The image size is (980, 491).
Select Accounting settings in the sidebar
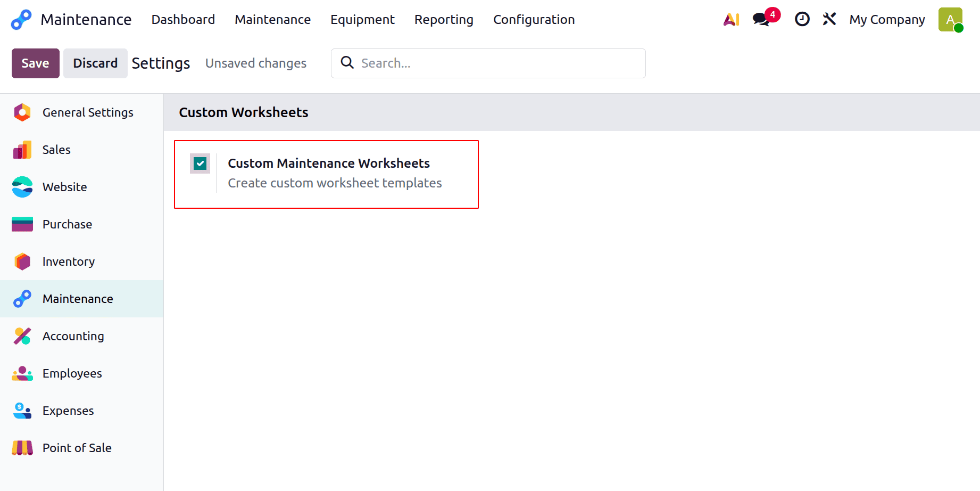[81, 336]
